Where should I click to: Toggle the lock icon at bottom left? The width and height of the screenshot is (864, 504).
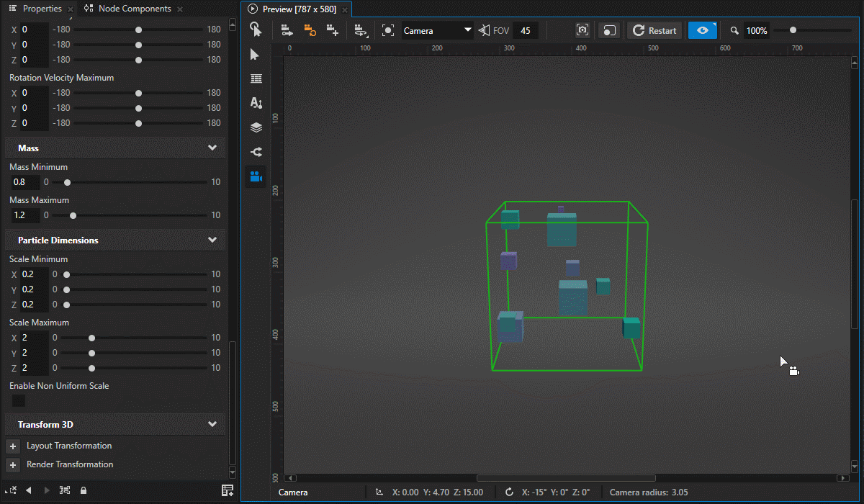coord(81,490)
